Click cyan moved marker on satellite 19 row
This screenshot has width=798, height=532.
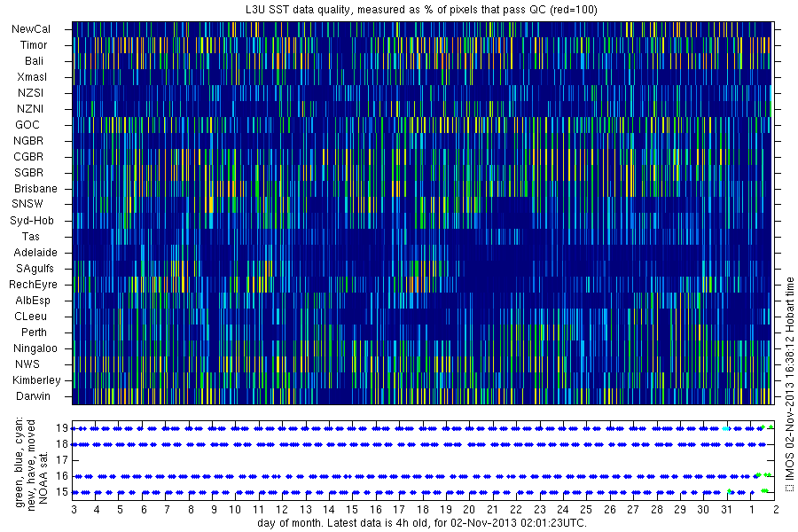tap(725, 428)
